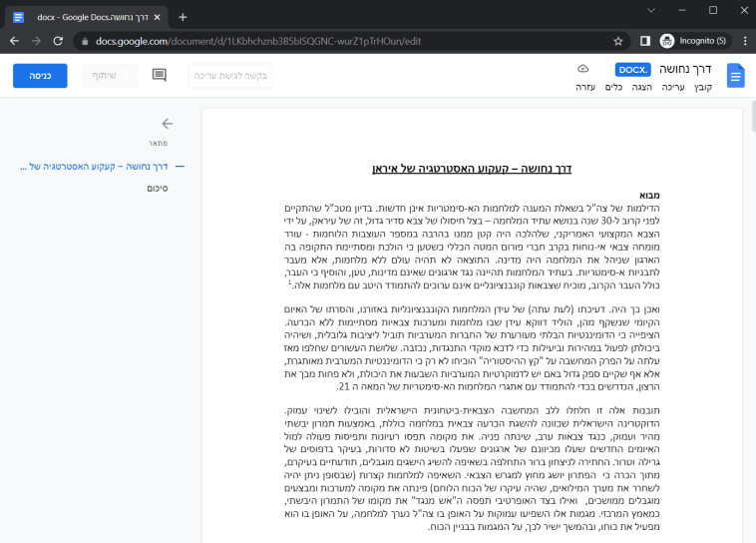Open the עריכה (Edit) menu
This screenshot has width=756, height=543.
click(673, 88)
